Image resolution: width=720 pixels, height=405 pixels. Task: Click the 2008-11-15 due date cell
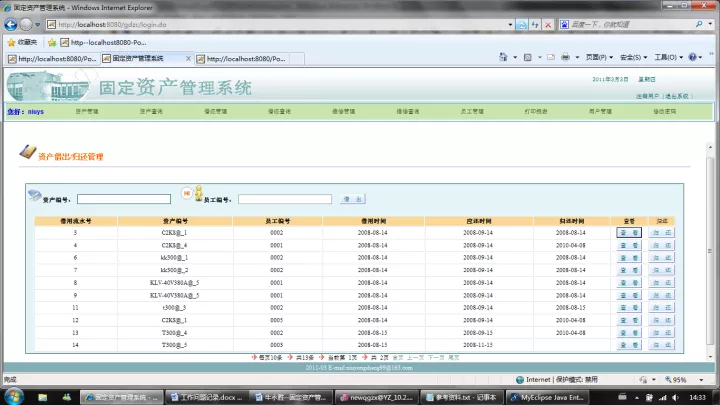point(478,345)
